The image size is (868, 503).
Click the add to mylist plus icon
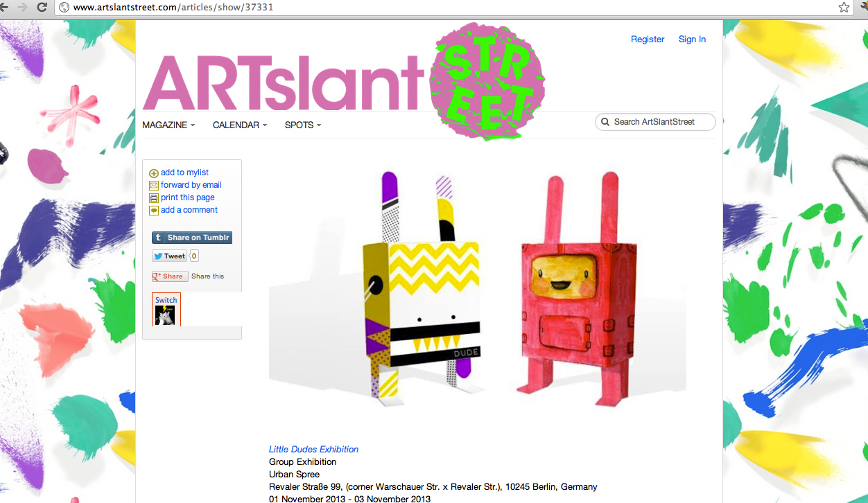click(154, 173)
